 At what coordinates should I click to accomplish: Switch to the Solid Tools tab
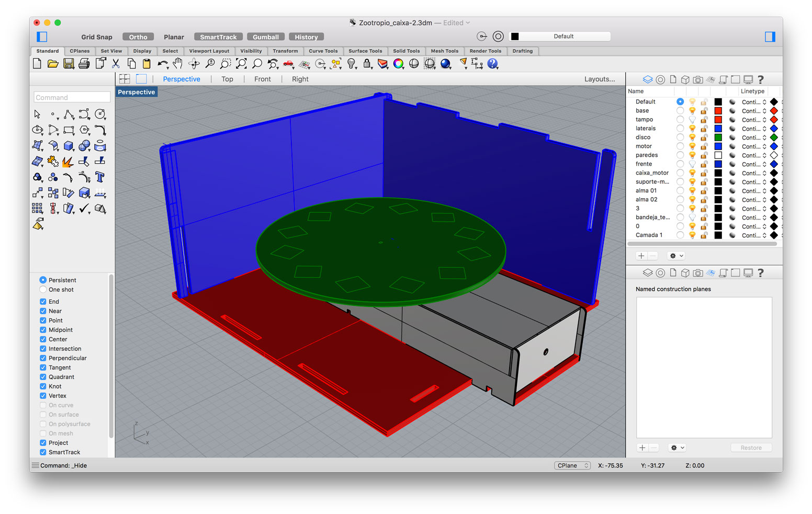click(407, 51)
